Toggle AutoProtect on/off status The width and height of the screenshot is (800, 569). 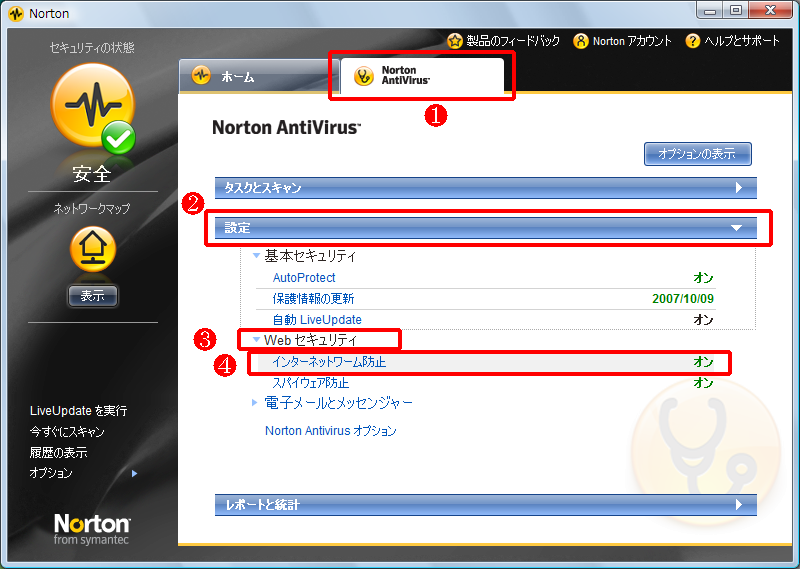[x=703, y=278]
